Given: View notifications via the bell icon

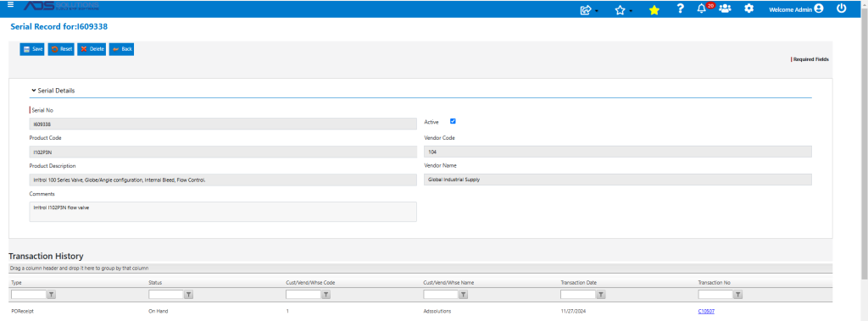Looking at the screenshot, I should click(701, 8).
